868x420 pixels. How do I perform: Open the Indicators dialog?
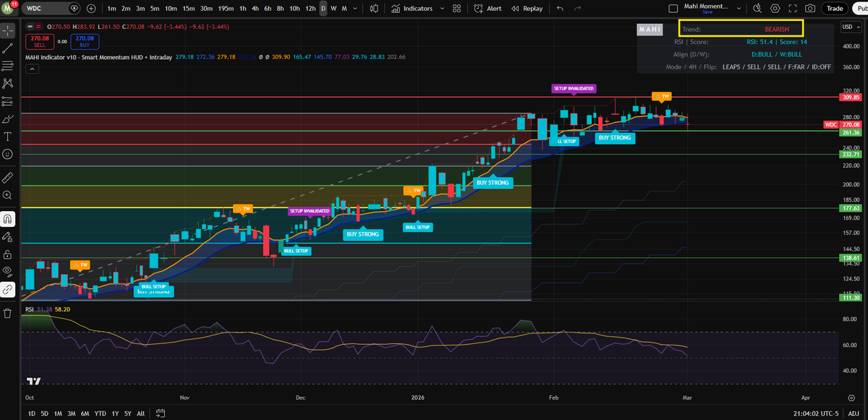pyautogui.click(x=412, y=9)
